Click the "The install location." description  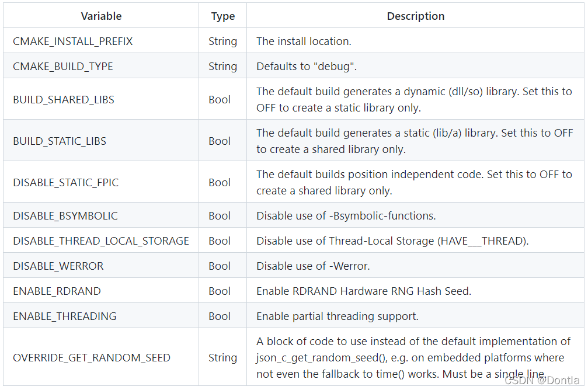click(304, 41)
